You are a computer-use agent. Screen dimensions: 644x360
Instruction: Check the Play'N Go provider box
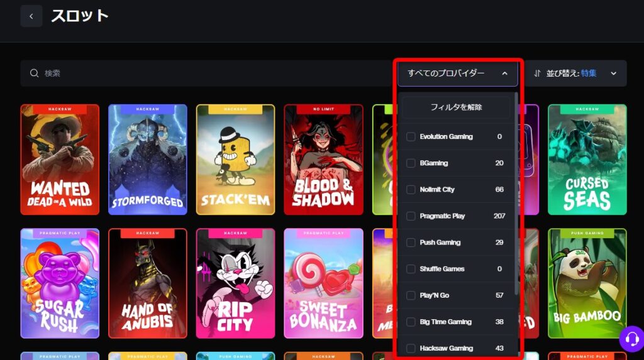pyautogui.click(x=411, y=295)
